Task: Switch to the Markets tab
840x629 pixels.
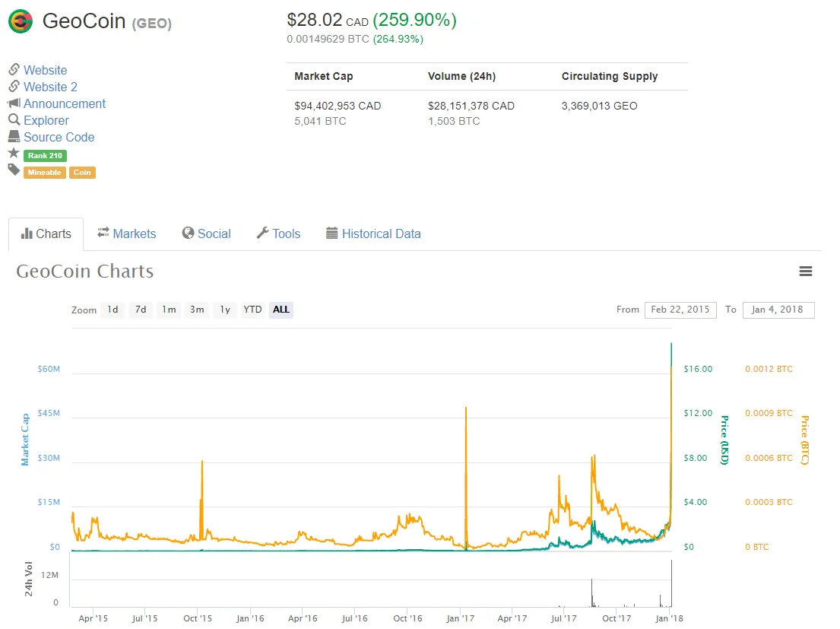Action: click(127, 234)
